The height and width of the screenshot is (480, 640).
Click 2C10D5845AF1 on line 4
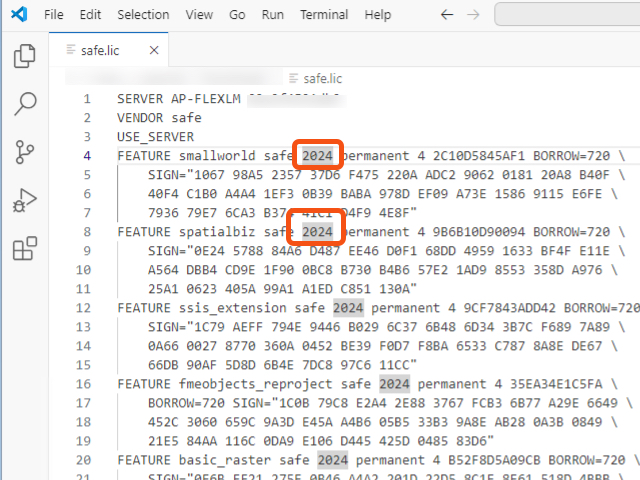pyautogui.click(x=479, y=156)
